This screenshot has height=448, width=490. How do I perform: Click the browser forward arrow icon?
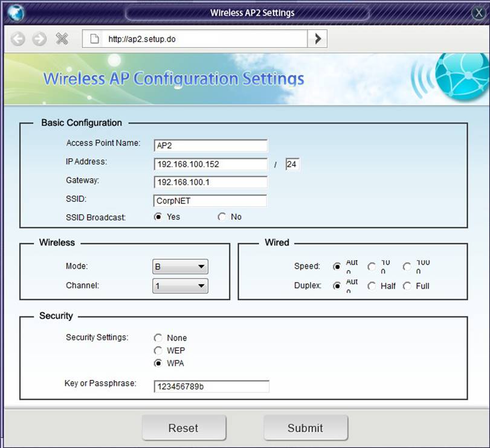[x=39, y=39]
